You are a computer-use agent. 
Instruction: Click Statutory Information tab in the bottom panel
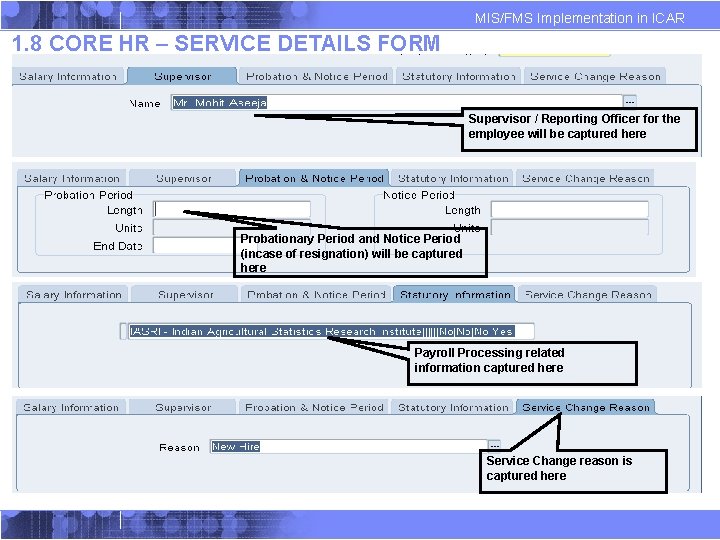tap(453, 407)
